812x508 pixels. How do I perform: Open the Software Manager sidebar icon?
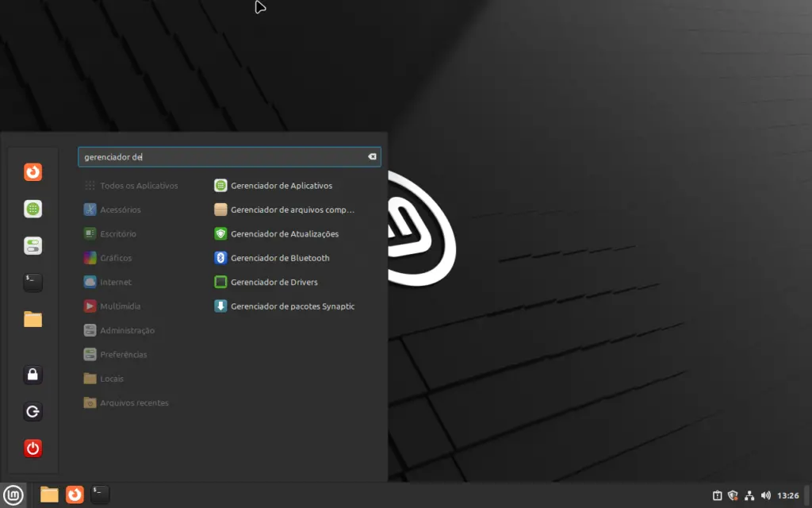33,209
